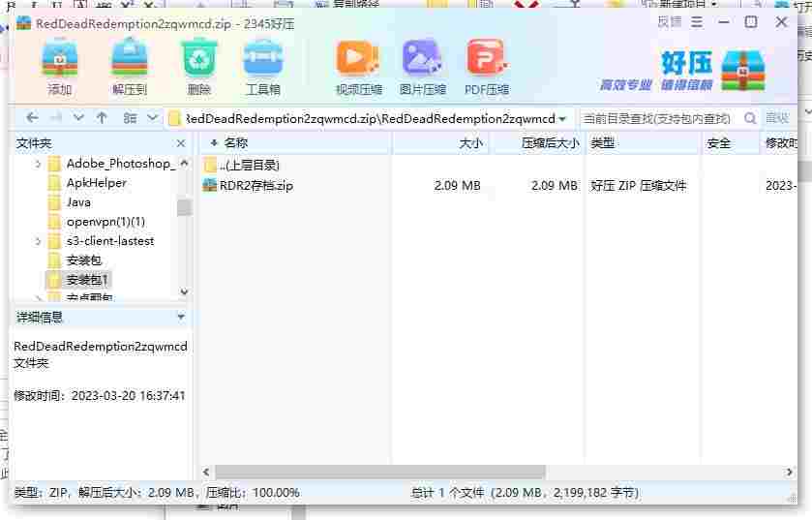This screenshot has width=812, height=520.
Task: Select the RDR2存档.zip file
Action: (256, 185)
